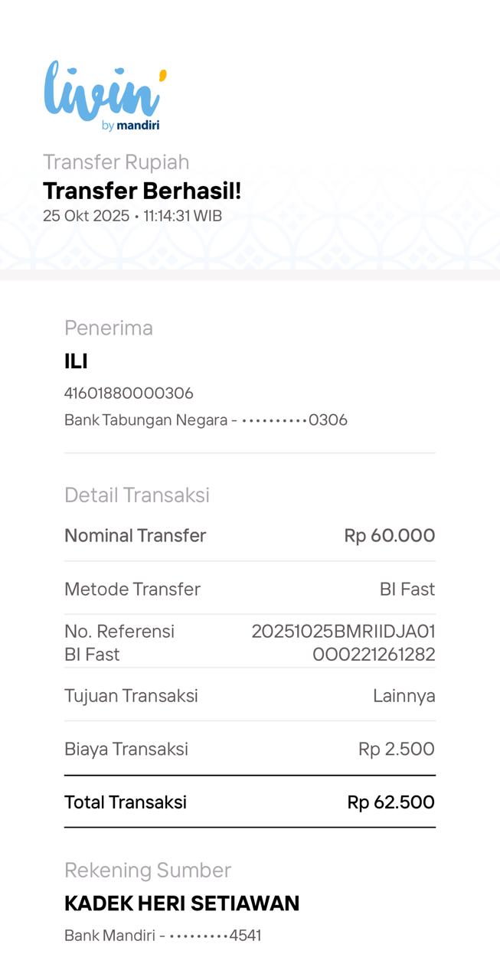Click the Livin' by Mandiri logo
Screen dimensions: 500x980
(x=105, y=96)
